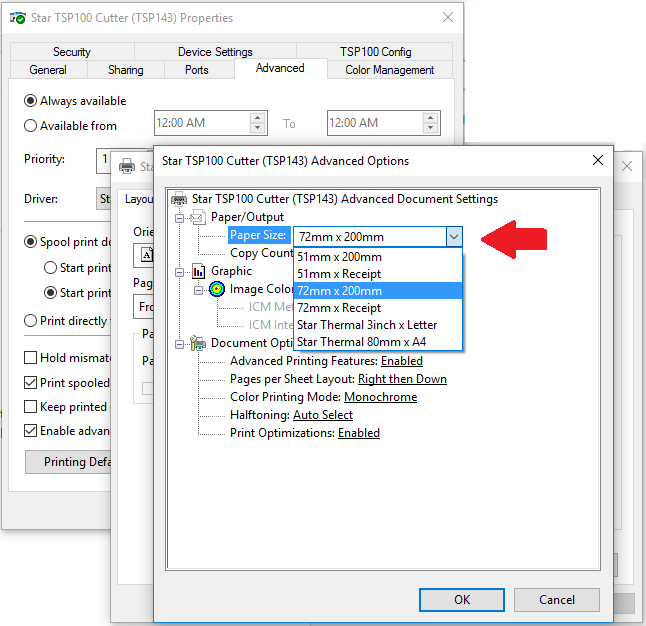Screen dimensions: 646x626
Task: Select the Copy Count tree row
Action: [262, 253]
